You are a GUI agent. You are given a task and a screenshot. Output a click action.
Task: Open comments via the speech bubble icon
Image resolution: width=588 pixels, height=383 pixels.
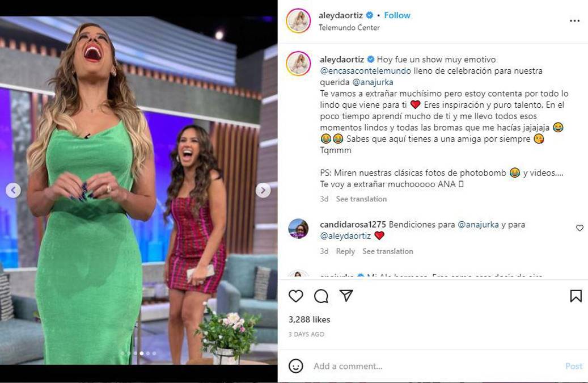point(321,296)
